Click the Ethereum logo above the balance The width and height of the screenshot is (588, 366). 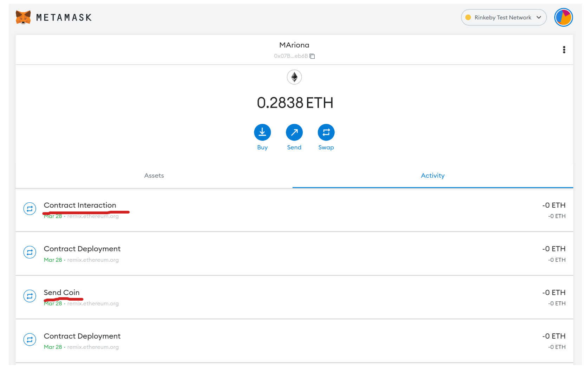coord(294,77)
